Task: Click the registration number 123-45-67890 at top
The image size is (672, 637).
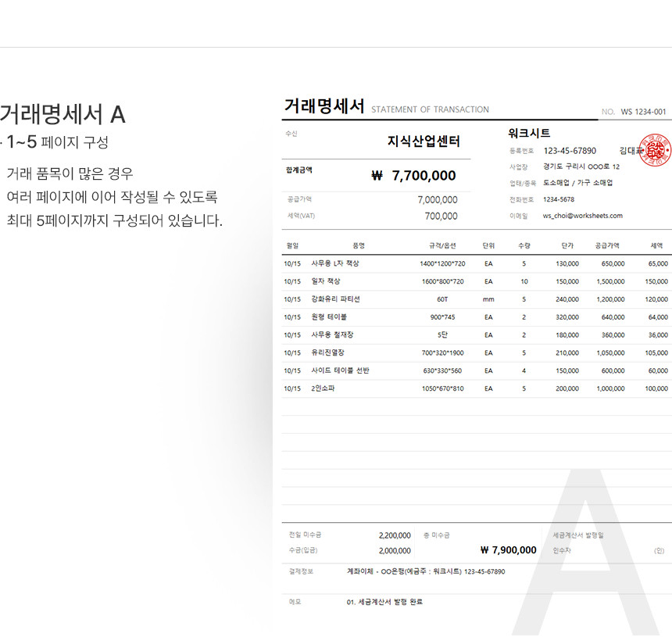Action: point(569,151)
